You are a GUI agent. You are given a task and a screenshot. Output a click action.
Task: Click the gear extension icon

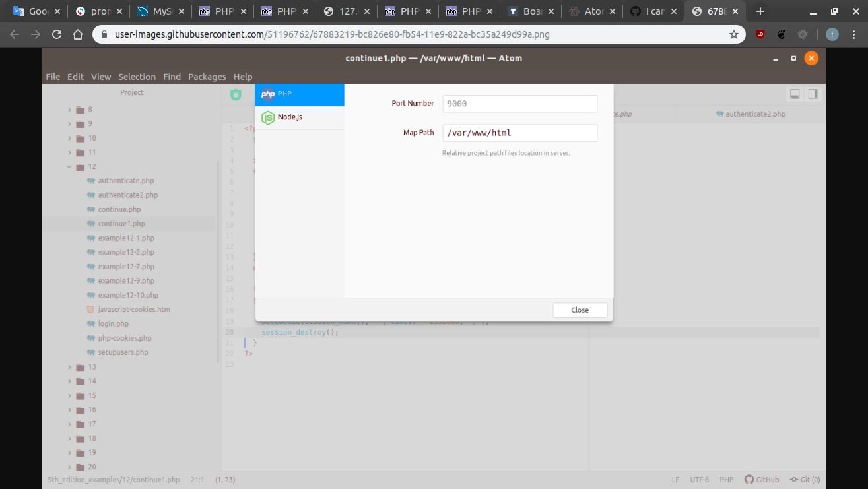pos(803,34)
